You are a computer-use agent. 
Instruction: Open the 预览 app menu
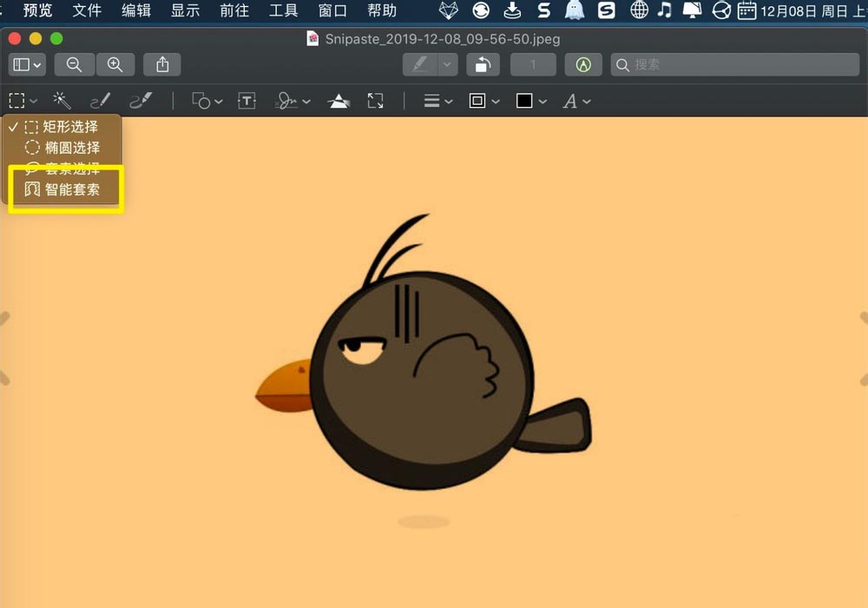tap(37, 10)
